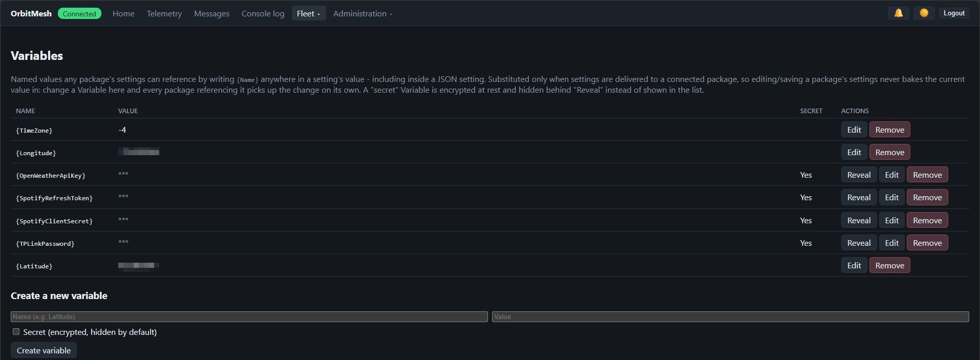Click the Create variable button

coord(44,350)
